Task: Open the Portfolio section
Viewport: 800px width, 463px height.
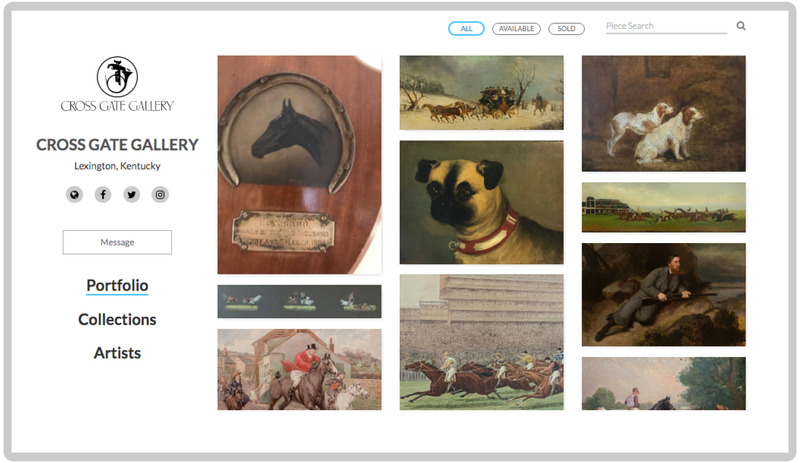Action: [117, 286]
